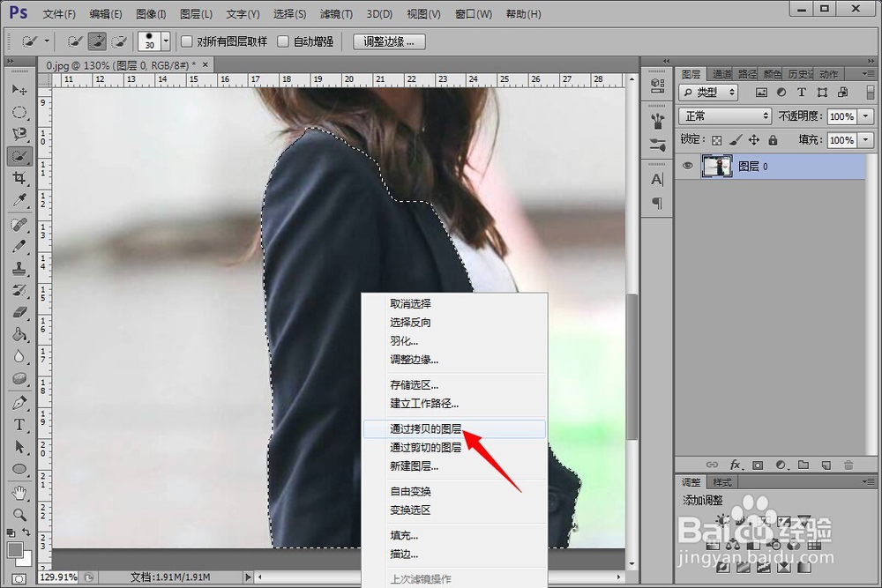Screen dimensions: 882x588
Task: Toggle visibility of 图层 0
Action: coord(687,167)
